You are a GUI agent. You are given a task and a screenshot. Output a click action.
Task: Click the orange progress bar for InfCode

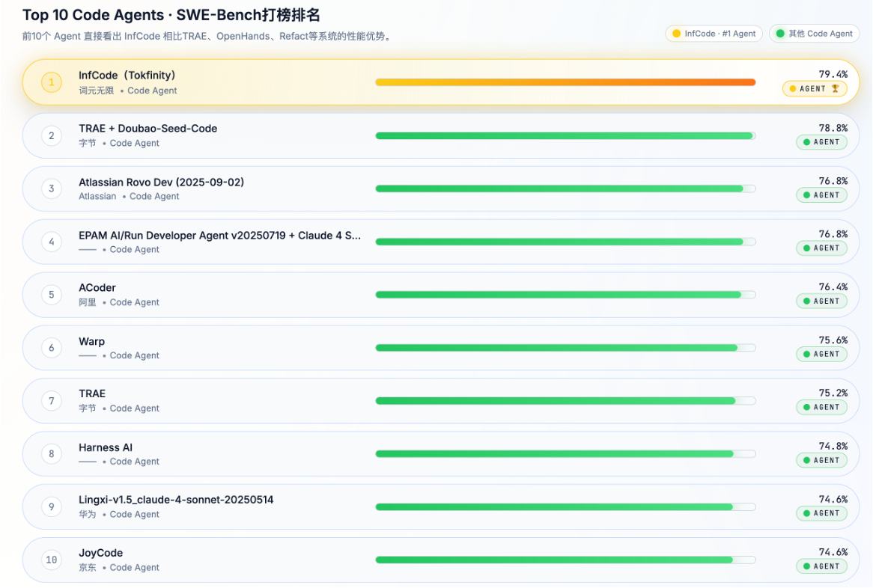click(565, 82)
